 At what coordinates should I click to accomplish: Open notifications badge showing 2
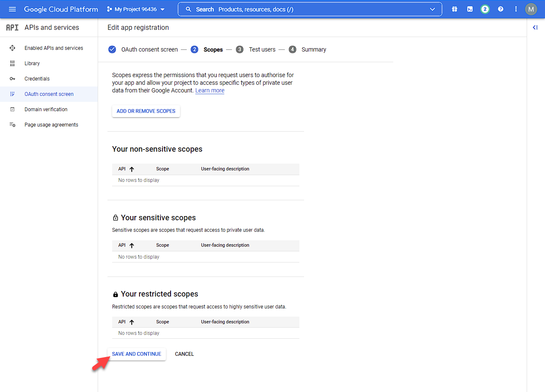pyautogui.click(x=485, y=9)
